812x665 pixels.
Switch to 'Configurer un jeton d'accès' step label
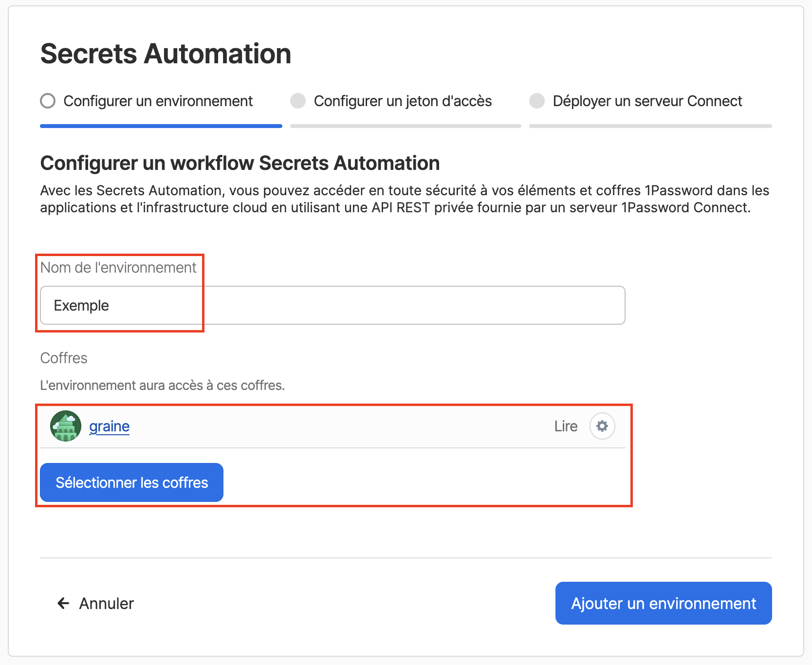(x=403, y=101)
